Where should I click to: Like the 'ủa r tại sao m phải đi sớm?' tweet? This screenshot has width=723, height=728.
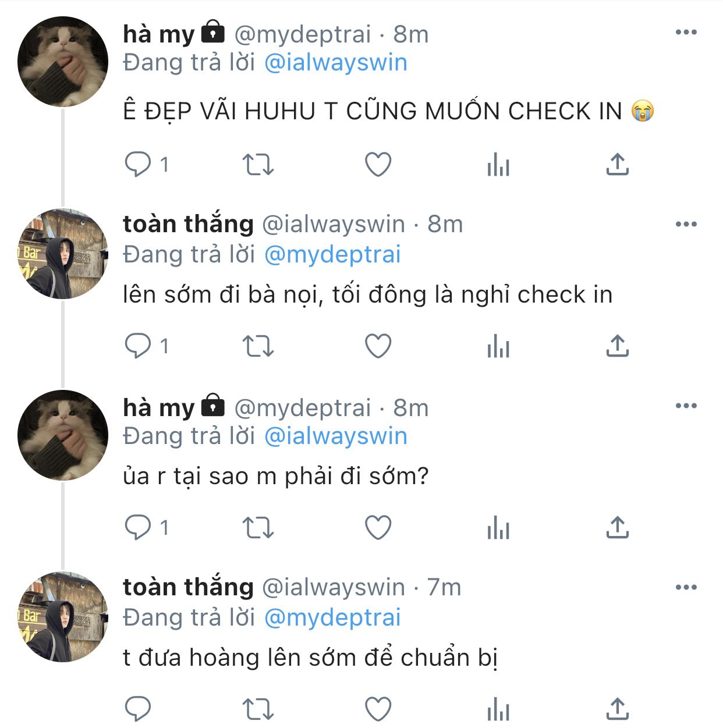point(378,528)
